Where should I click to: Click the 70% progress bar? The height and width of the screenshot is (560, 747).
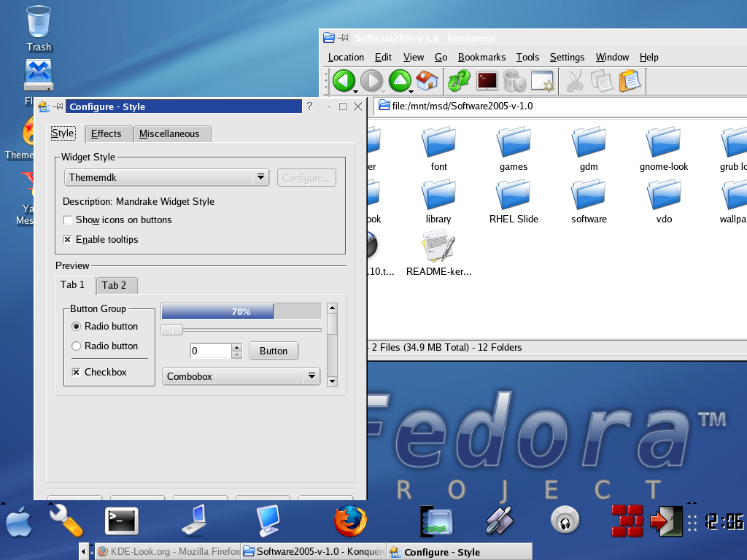tap(241, 311)
